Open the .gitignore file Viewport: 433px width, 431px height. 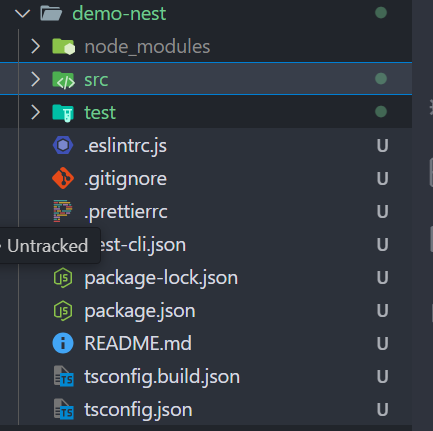tap(125, 179)
